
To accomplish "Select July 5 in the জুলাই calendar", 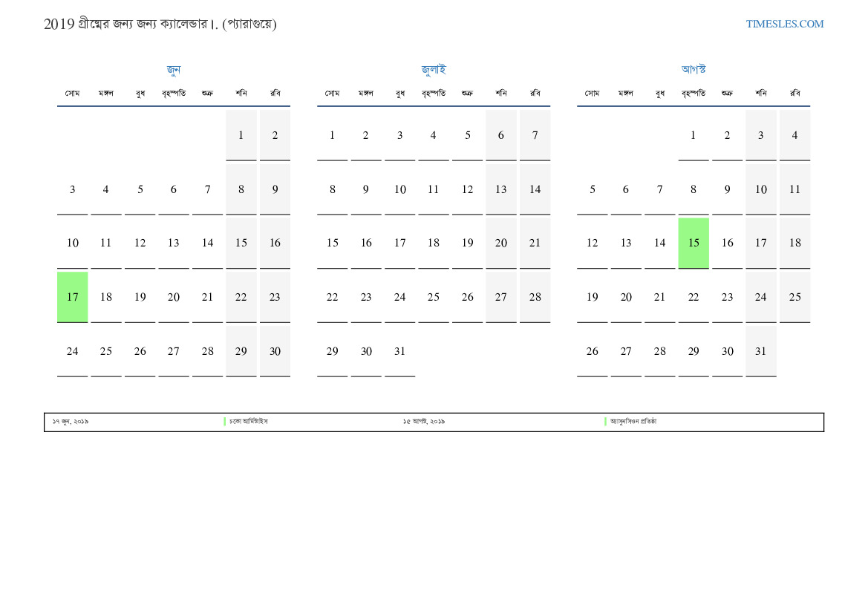I will (467, 135).
